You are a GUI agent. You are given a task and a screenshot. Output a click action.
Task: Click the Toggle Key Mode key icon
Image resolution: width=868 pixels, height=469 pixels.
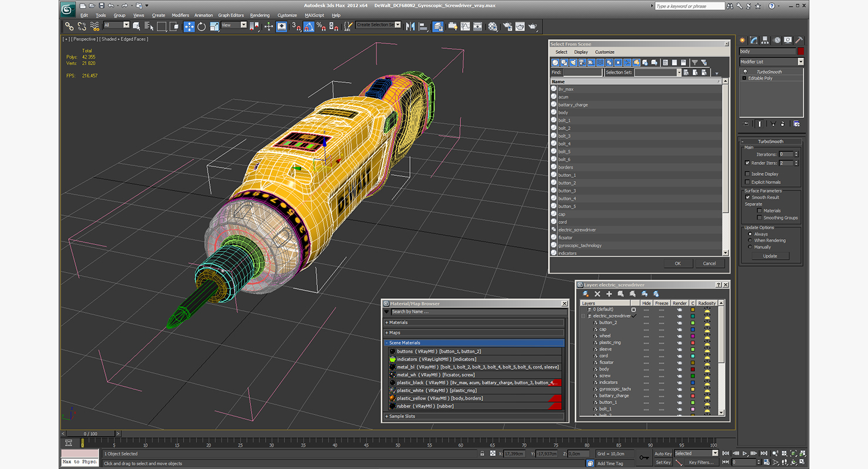(x=643, y=457)
